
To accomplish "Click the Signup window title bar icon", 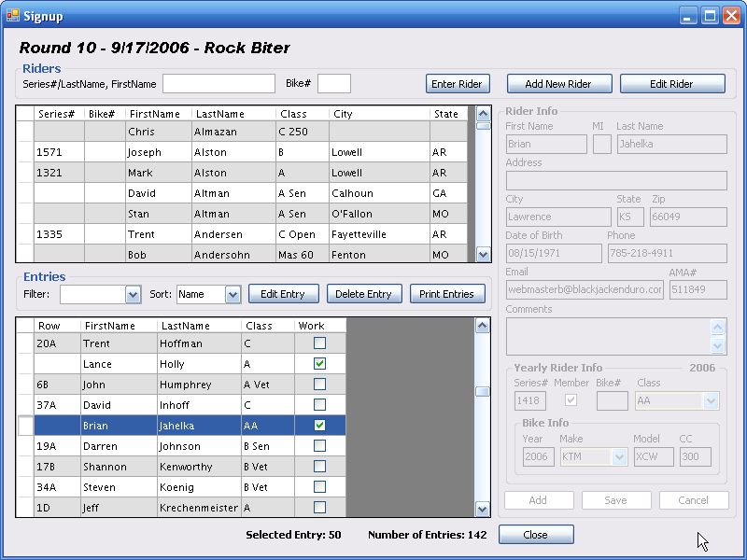I will tap(13, 15).
